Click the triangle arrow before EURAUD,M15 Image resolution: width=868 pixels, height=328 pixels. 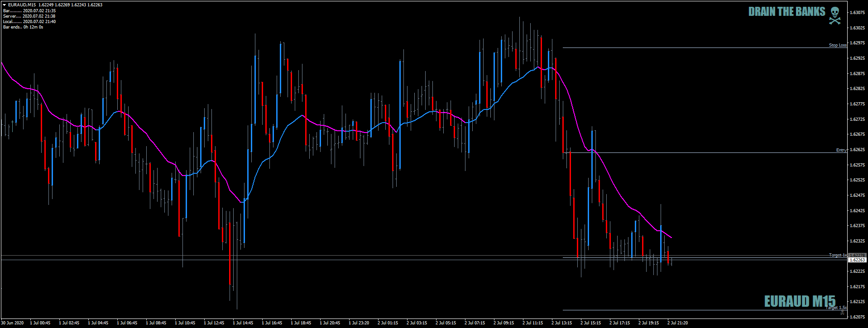click(x=5, y=5)
